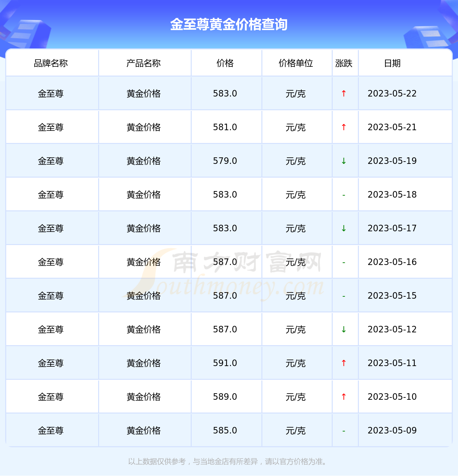This screenshot has height=476, width=458.
Task: Click the date 2023-05-17
Action: 392,228
